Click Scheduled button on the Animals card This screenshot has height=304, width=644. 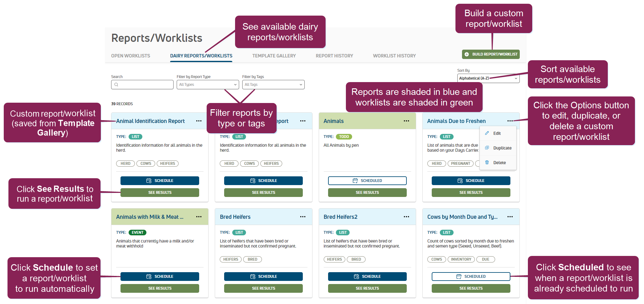coord(367,181)
